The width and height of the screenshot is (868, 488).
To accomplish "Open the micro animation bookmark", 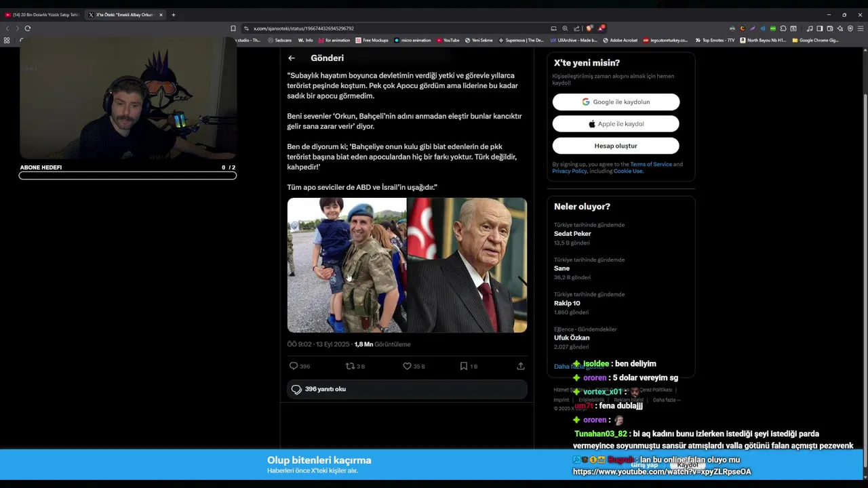I will 412,40.
